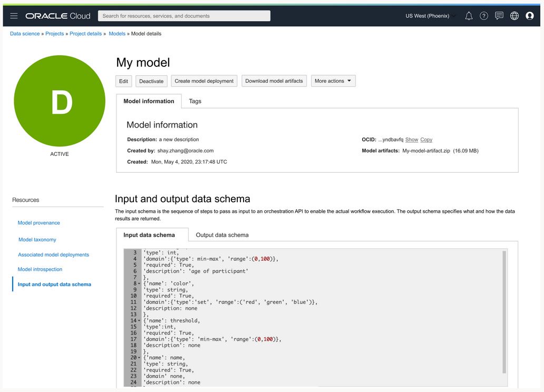Open the user profile avatar

click(529, 16)
